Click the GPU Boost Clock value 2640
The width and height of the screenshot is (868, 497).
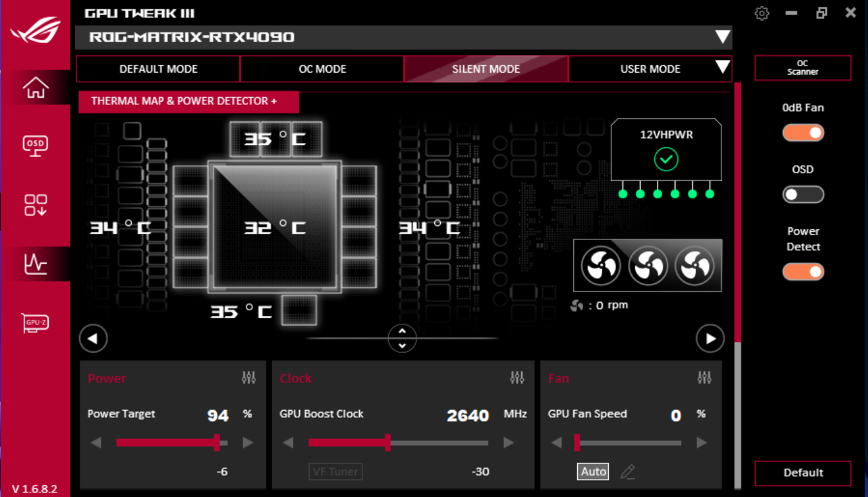(468, 416)
